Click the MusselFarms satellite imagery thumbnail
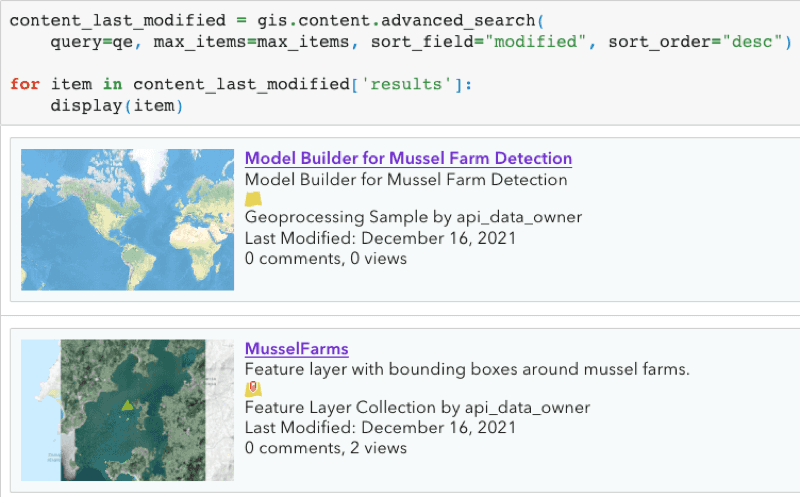Screen dimensions: 800x497 pyautogui.click(x=127, y=409)
